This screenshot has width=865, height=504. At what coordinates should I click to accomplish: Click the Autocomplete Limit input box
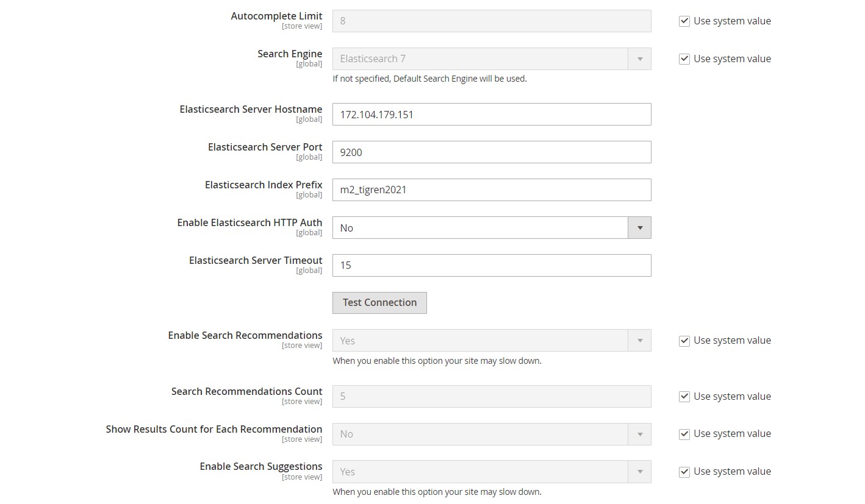(x=491, y=21)
